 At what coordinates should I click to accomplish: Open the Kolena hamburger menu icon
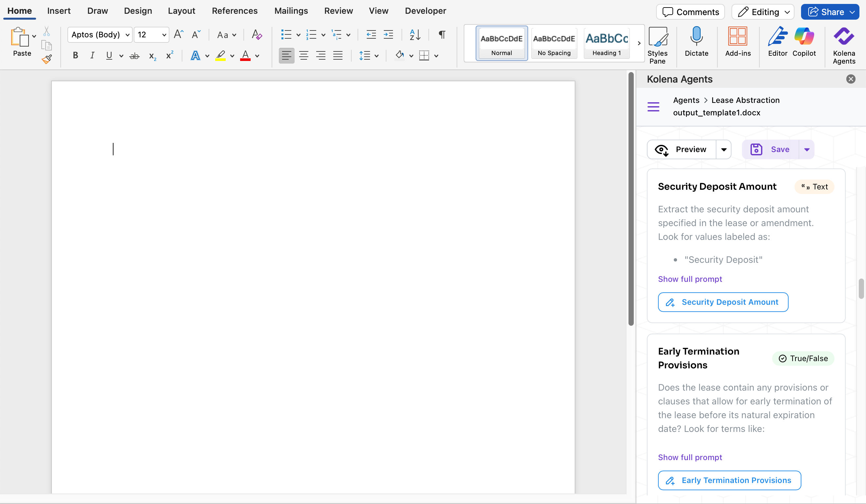coord(653,107)
